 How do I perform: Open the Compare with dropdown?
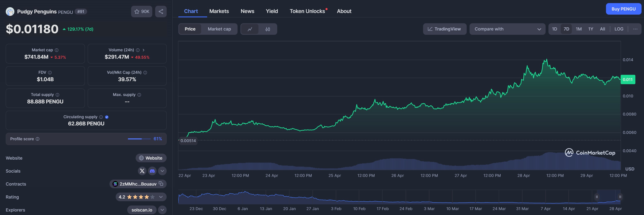click(507, 29)
